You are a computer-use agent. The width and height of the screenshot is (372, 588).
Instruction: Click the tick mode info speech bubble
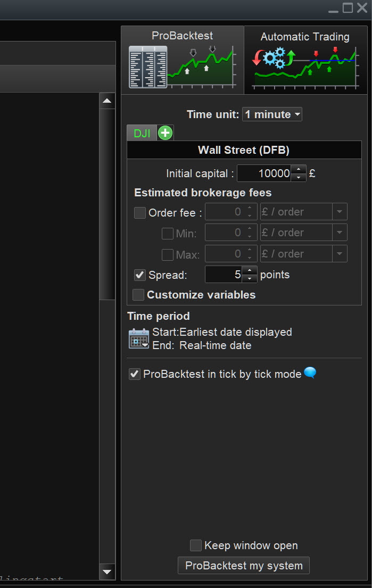click(x=310, y=374)
